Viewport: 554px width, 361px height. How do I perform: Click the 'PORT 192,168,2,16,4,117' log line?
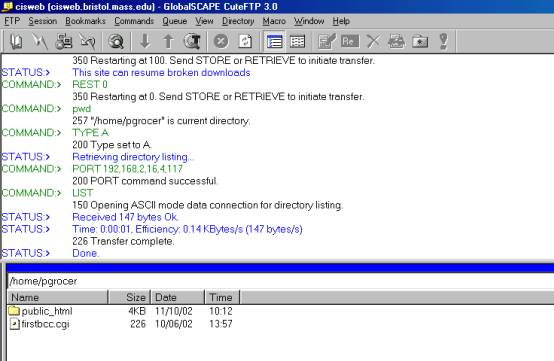click(128, 169)
